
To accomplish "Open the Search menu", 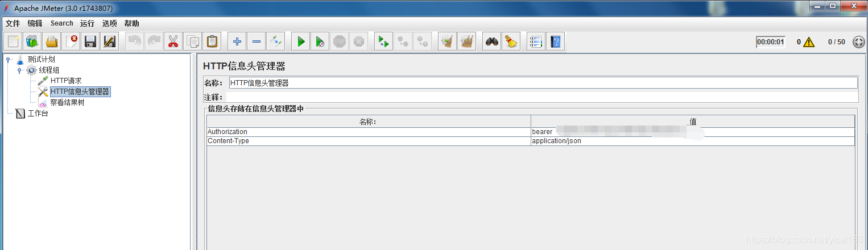I will (x=61, y=23).
